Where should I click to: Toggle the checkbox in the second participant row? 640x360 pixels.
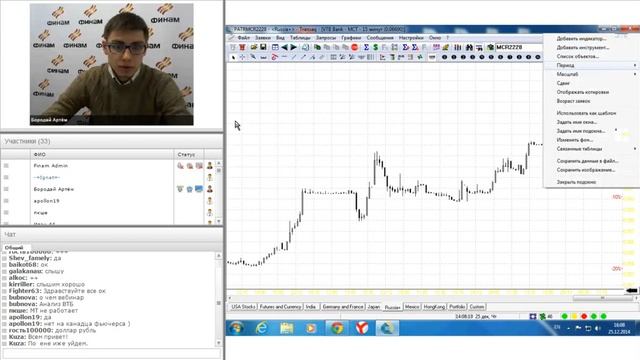(x=6, y=178)
